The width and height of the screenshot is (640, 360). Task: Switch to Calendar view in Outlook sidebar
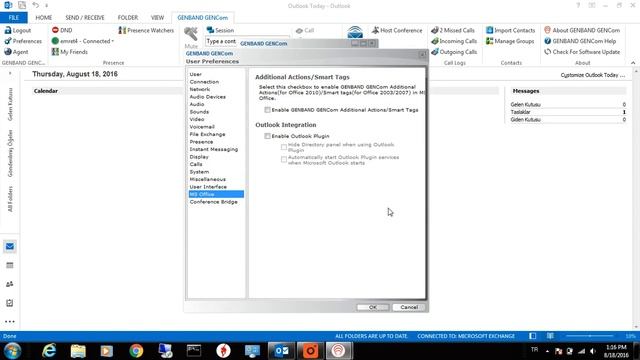pos(10,265)
